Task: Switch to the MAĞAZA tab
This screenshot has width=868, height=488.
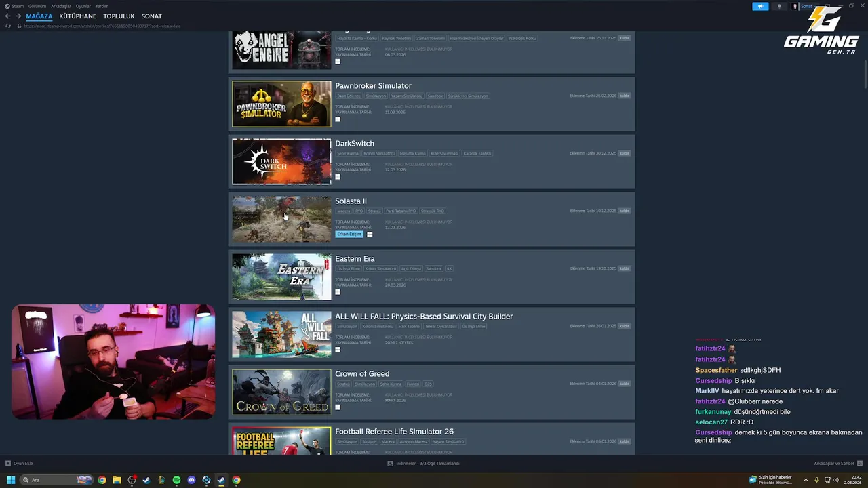Action: coord(39,16)
